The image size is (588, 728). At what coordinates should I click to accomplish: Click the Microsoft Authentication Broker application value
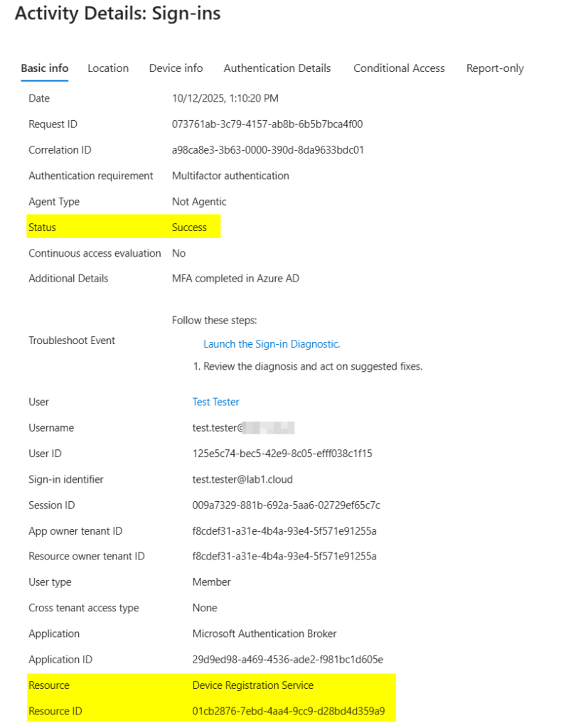[264, 634]
